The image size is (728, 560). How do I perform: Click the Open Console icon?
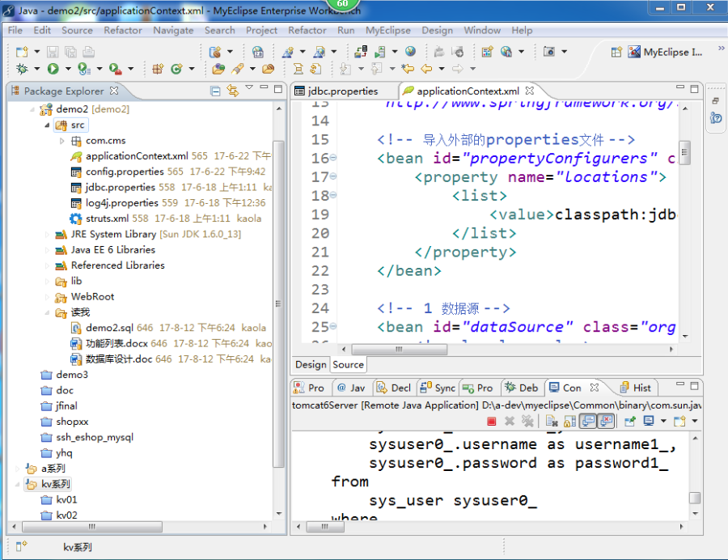[679, 421]
